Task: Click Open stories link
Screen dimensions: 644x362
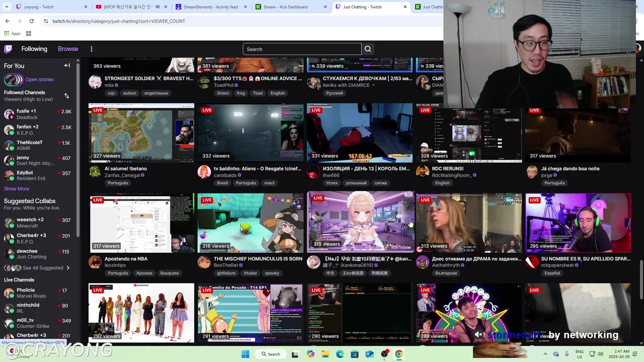Action: coord(39,79)
